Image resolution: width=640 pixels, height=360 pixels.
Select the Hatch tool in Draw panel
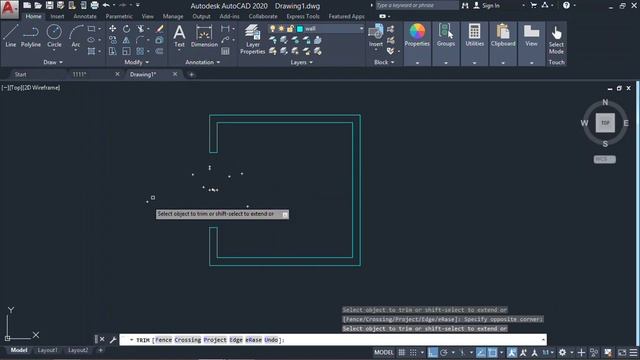click(91, 51)
